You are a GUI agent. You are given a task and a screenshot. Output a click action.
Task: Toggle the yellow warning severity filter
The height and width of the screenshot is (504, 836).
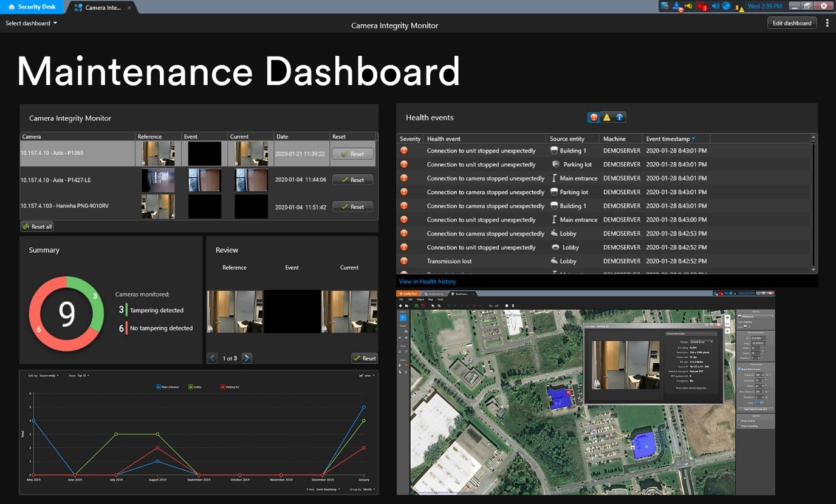pos(607,117)
